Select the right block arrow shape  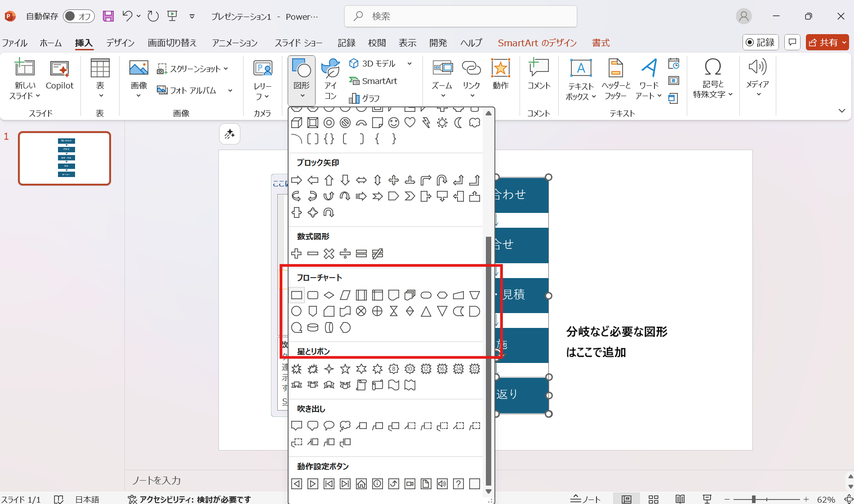point(297,181)
